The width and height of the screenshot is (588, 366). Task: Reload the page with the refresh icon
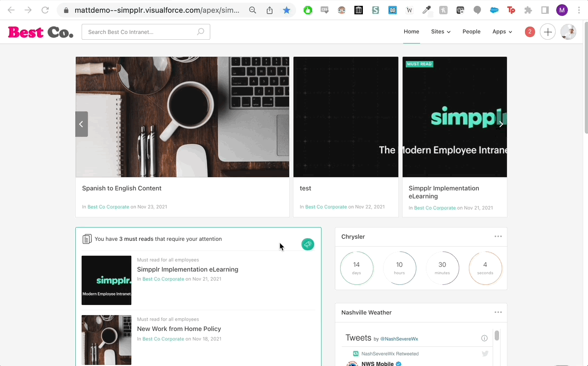pos(45,10)
